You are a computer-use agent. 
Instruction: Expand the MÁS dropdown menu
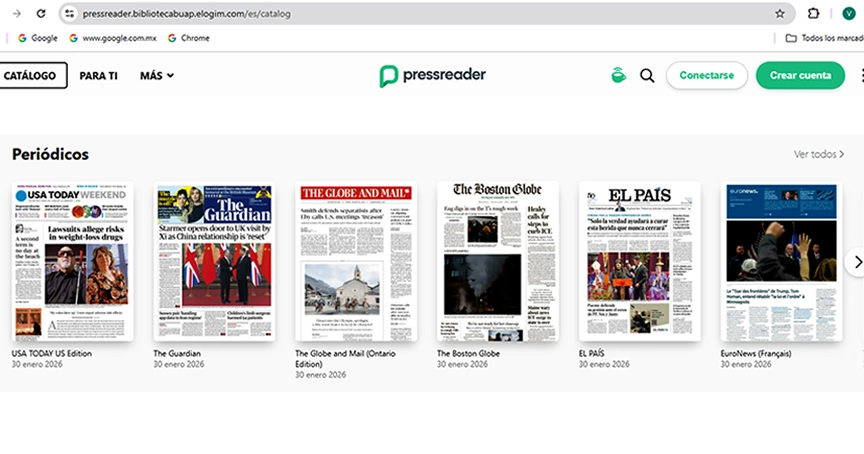click(156, 76)
